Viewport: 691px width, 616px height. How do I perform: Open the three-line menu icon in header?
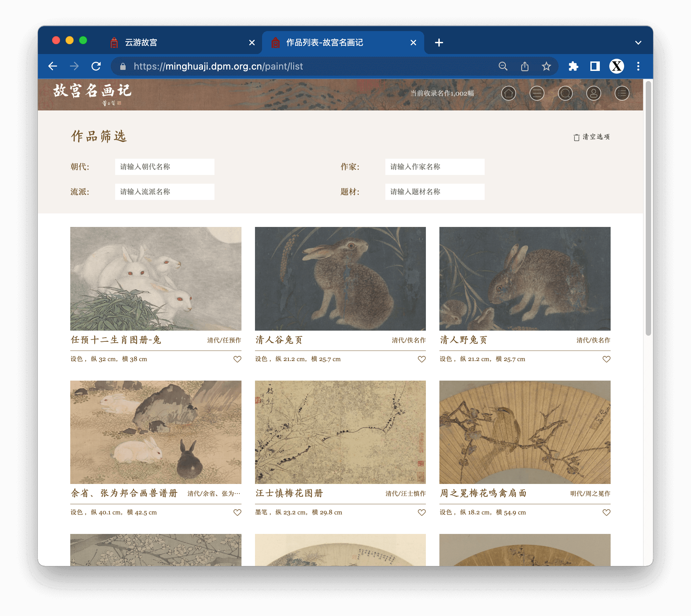[x=537, y=93]
